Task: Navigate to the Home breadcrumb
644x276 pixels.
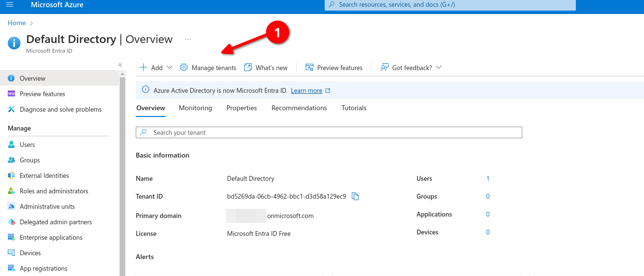Action: click(x=16, y=23)
